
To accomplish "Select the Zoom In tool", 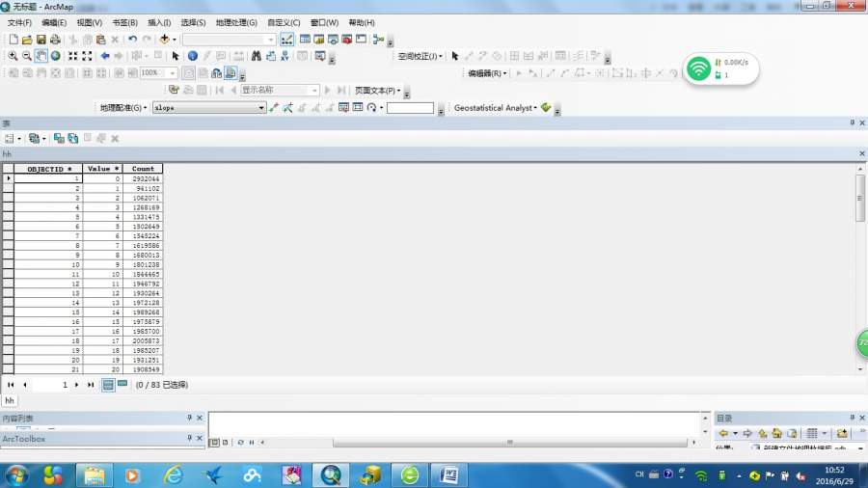I will click(13, 56).
